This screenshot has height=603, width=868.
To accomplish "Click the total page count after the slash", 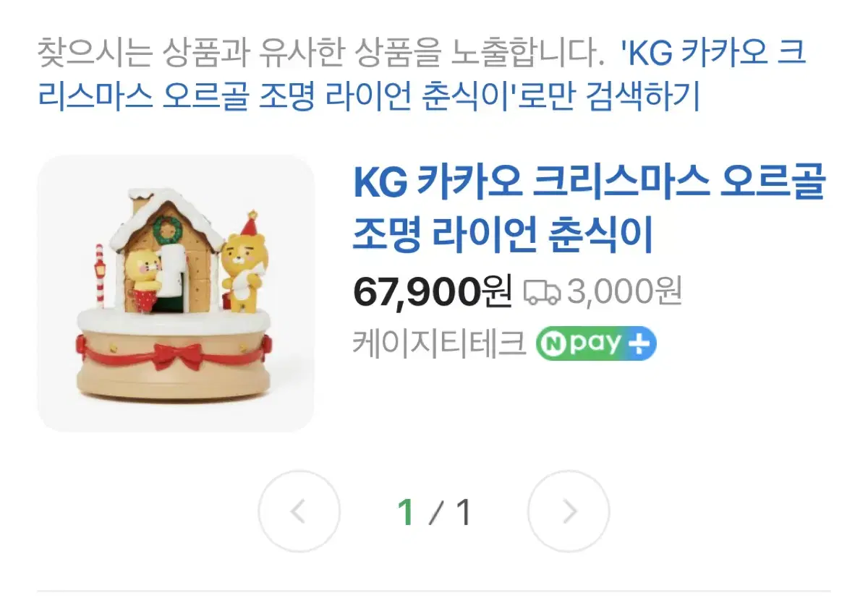I will [463, 513].
